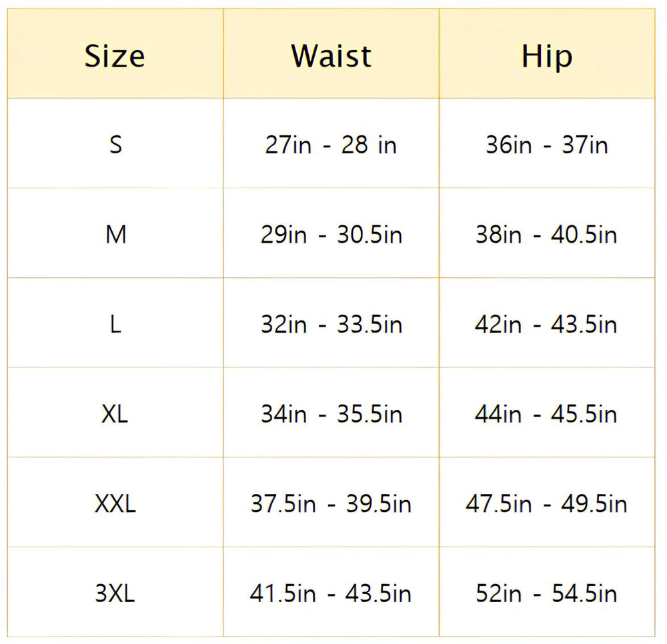Click the 44in - 45.5in hip cell
This screenshot has width=667, height=644.
coord(546,414)
